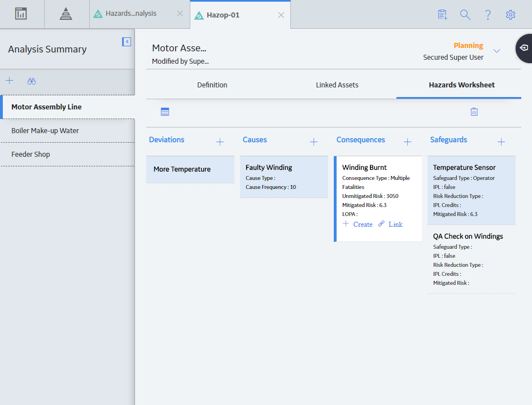
Task: Open the clipboard add-note icon
Action: pyautogui.click(x=442, y=15)
